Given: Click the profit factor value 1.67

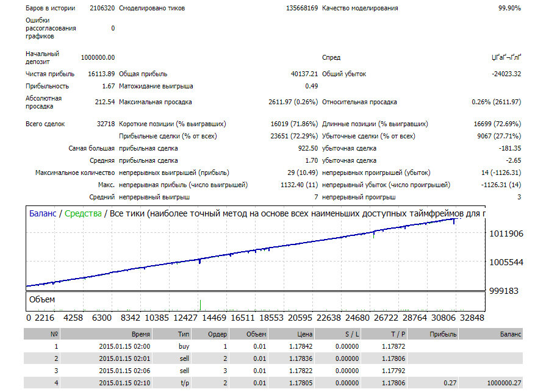Looking at the screenshot, I should click(109, 86).
